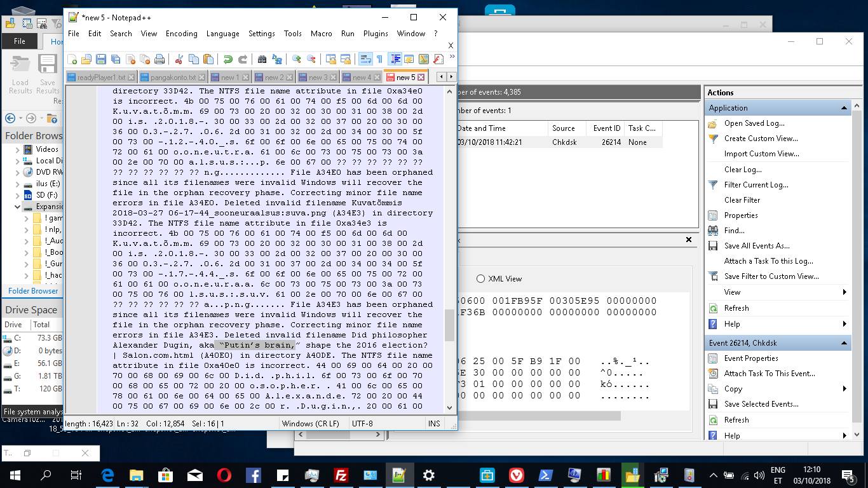Click Attach Task To This Event action
868x488 pixels.
point(770,374)
